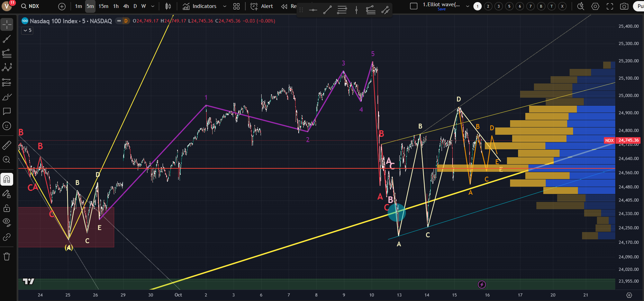
Task: Click the NDX symbol search field
Action: pos(34,6)
